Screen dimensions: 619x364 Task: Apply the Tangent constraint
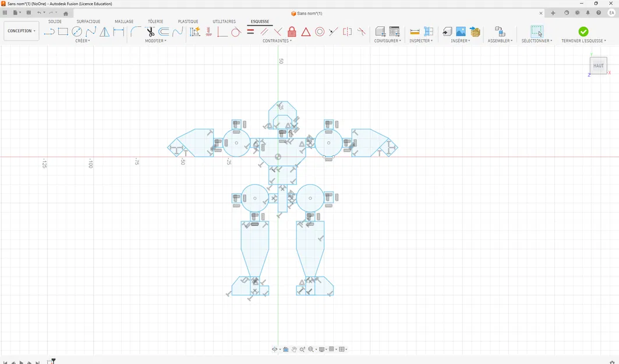click(236, 31)
